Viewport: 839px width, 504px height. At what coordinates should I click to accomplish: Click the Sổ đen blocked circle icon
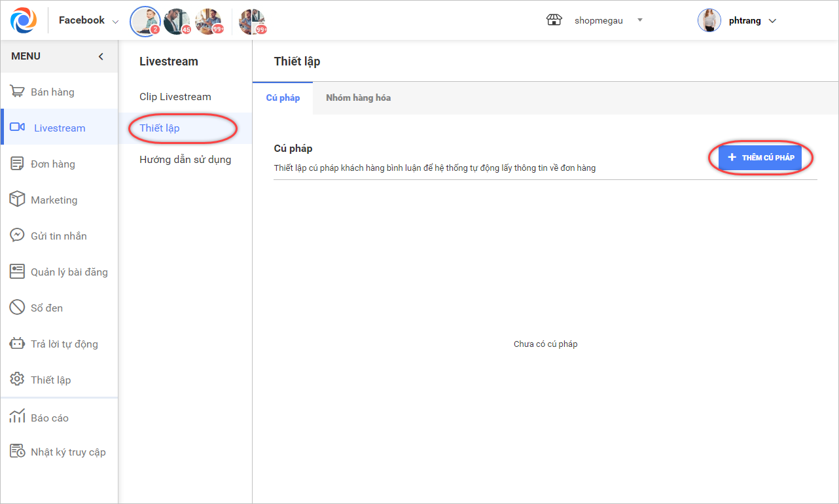pos(18,308)
